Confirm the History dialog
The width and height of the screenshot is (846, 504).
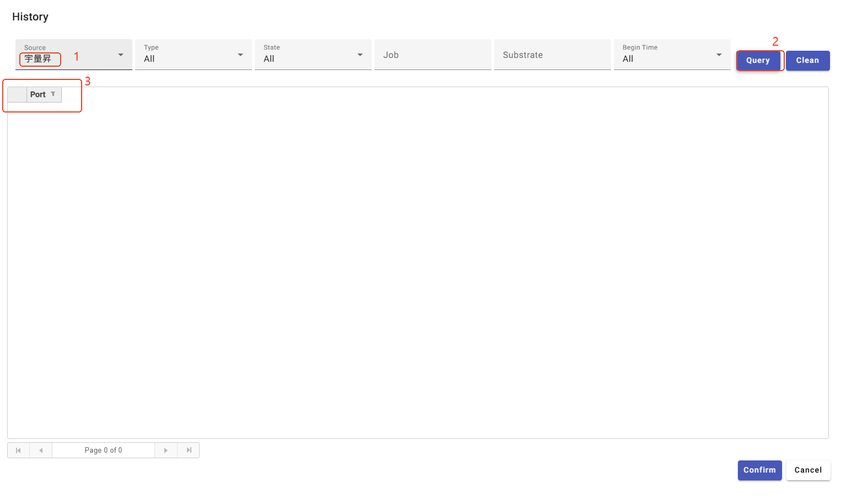pos(759,470)
